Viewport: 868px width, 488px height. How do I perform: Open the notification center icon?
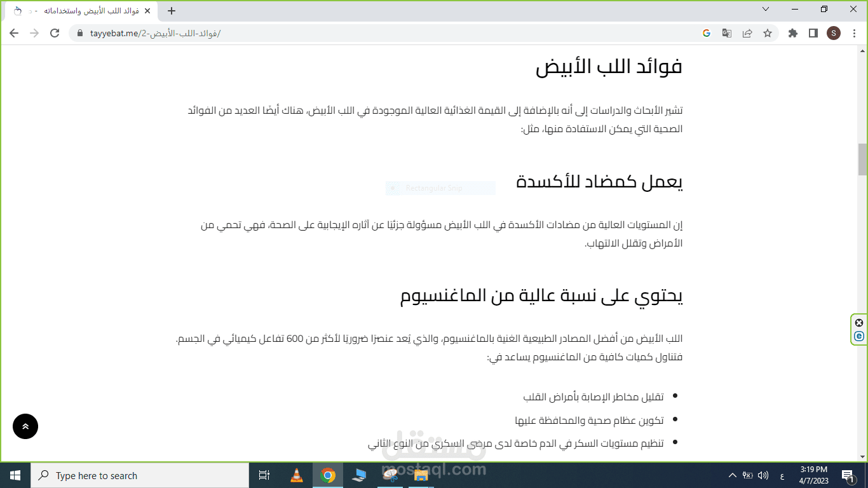pyautogui.click(x=847, y=475)
